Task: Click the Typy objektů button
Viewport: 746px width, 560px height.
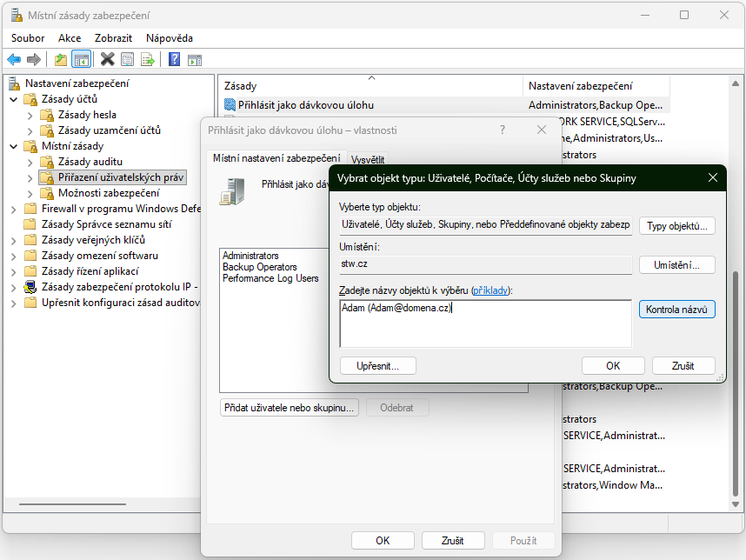Action: (x=676, y=226)
